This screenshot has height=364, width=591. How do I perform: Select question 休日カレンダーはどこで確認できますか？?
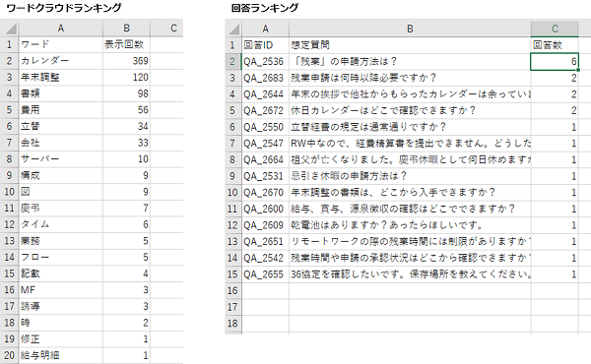(x=410, y=110)
